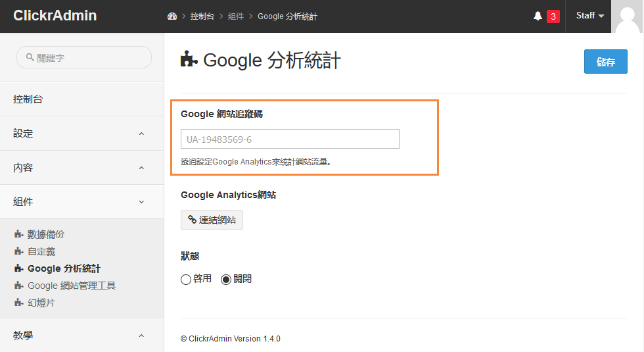Focus the 關鍵字 search box
This screenshot has height=352, width=644.
(84, 57)
